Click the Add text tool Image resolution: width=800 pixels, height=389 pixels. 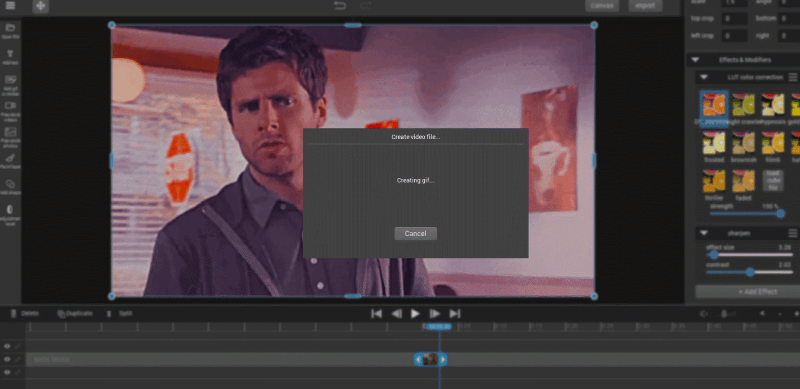click(x=10, y=53)
